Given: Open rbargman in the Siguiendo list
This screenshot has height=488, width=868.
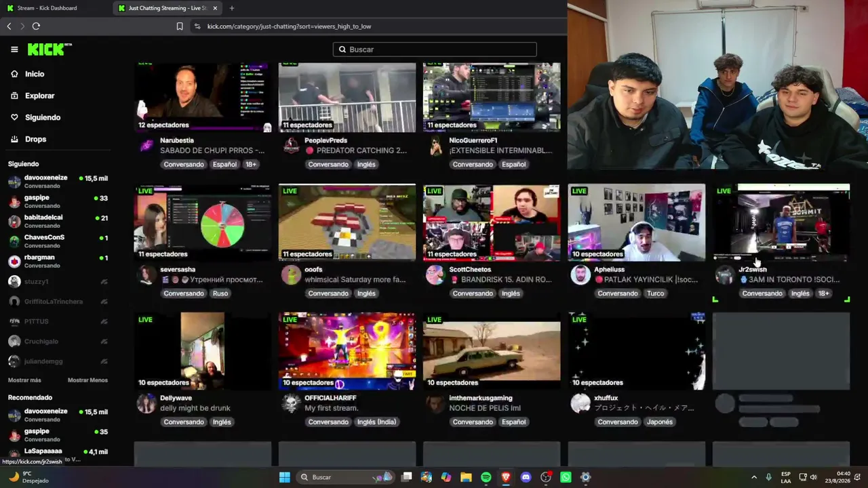Looking at the screenshot, I should (x=58, y=261).
